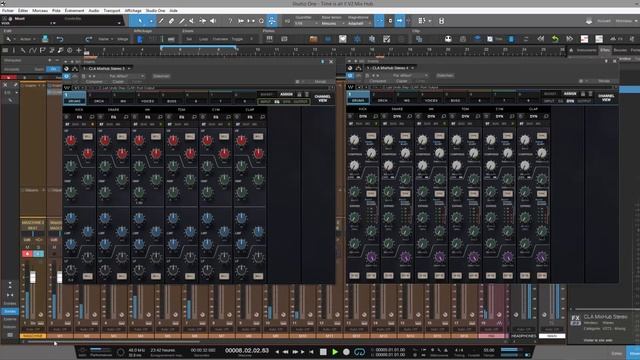Click the question mark help icon
Image resolution: width=640 pixels, height=360 pixels.
(x=230, y=21)
